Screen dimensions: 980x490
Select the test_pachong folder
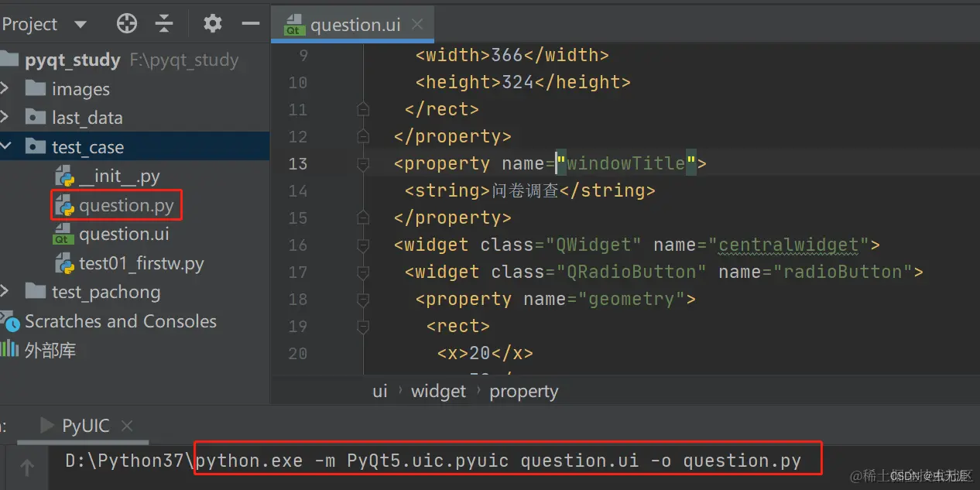[106, 293]
